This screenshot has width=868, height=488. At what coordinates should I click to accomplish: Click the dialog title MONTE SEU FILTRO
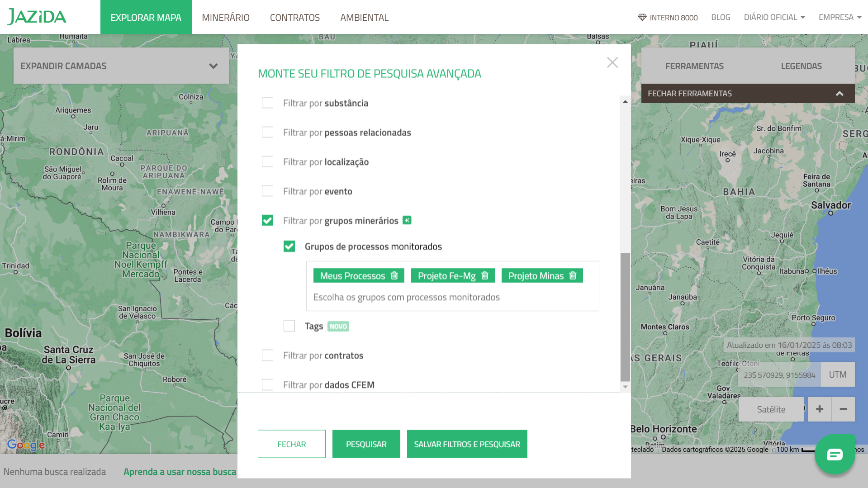coord(369,74)
